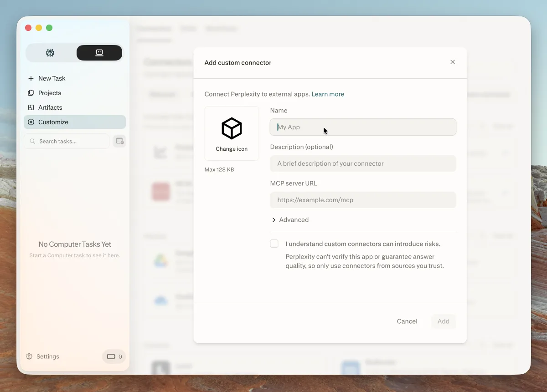
Task: Click the credits counter showing 0
Action: (x=114, y=356)
